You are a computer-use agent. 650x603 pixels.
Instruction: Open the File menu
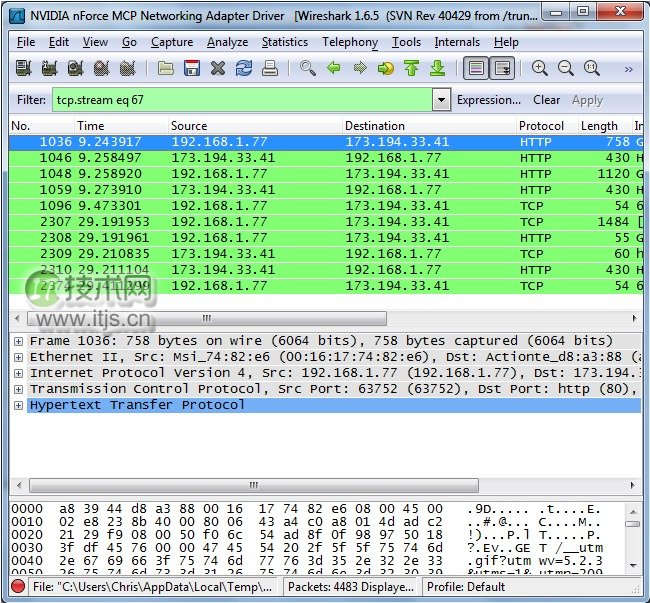26,42
